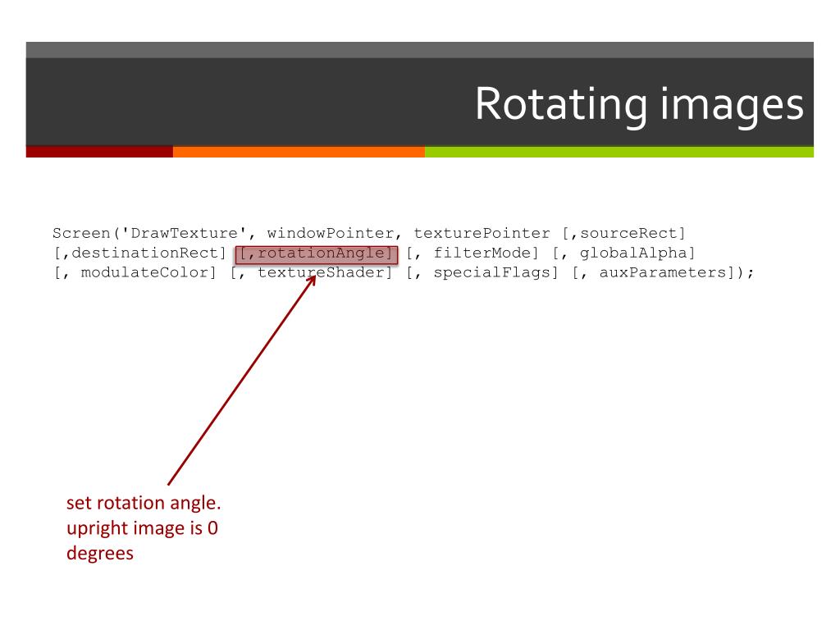Select the 'DrawTexture' text in the code
This screenshot has height=630, width=840.
click(x=185, y=234)
